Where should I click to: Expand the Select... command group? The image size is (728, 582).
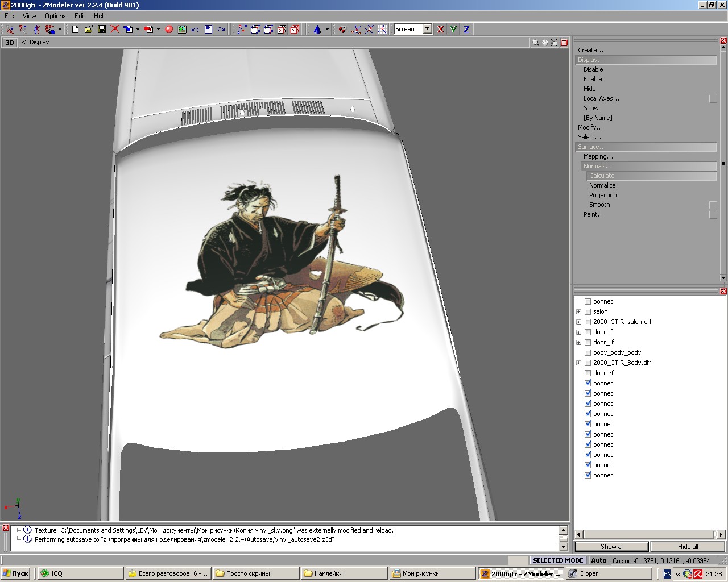click(x=589, y=137)
